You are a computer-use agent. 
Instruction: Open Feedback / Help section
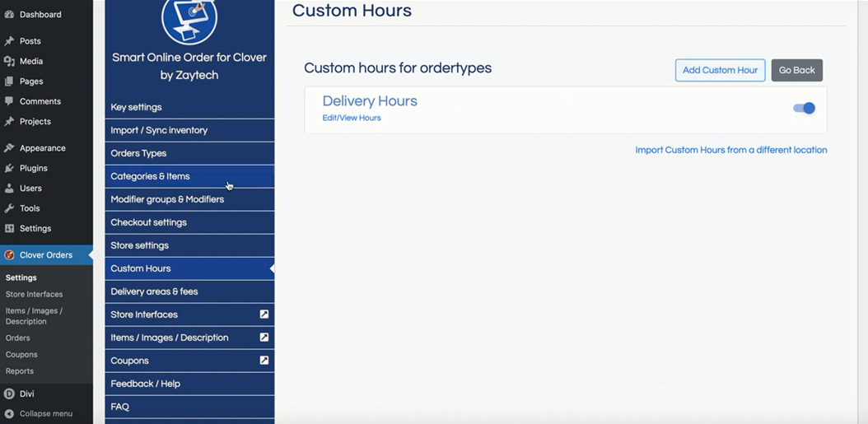coord(189,384)
